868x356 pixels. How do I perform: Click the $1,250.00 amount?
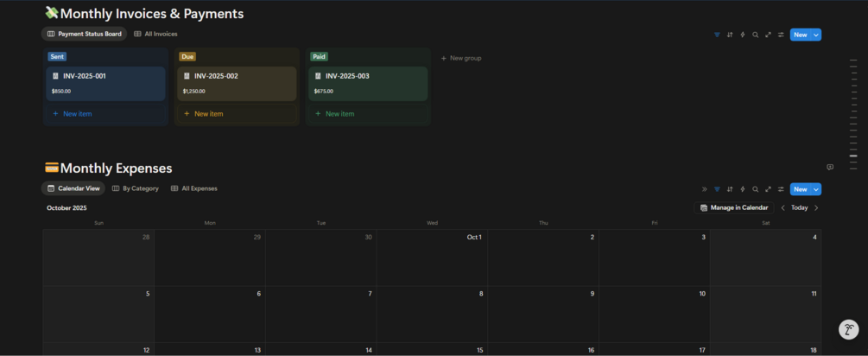193,92
